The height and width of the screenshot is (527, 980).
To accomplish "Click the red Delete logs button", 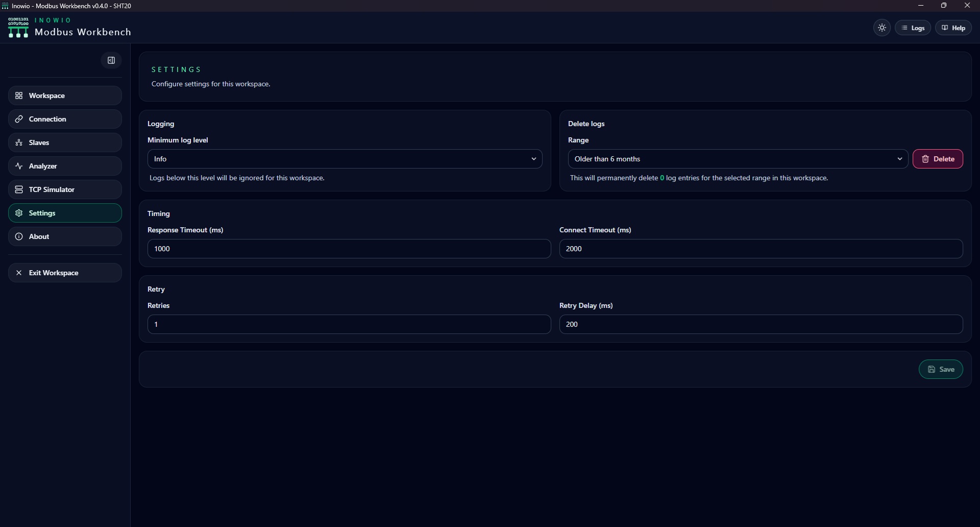I will [938, 159].
